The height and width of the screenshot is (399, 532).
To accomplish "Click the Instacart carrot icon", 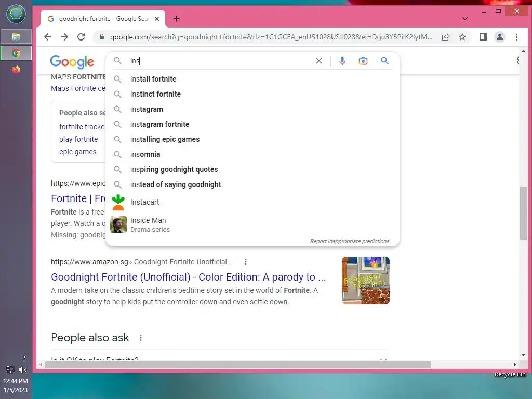I will [118, 202].
